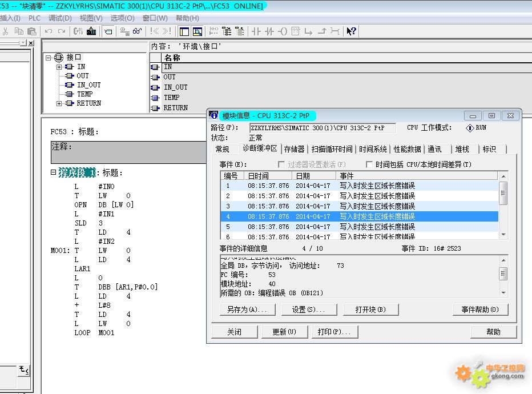Click the Redo arrow icon
532x394 pixels.
point(62,31)
